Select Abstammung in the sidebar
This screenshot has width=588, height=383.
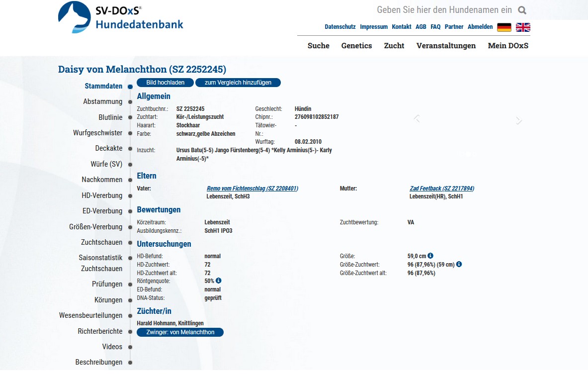pyautogui.click(x=102, y=101)
